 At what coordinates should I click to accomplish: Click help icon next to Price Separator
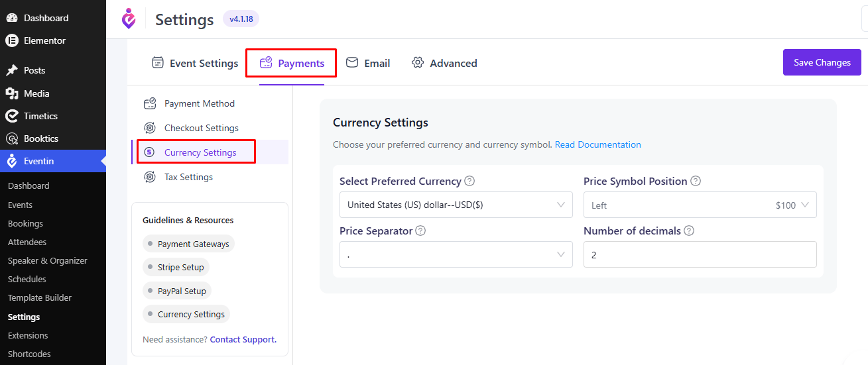coord(420,231)
